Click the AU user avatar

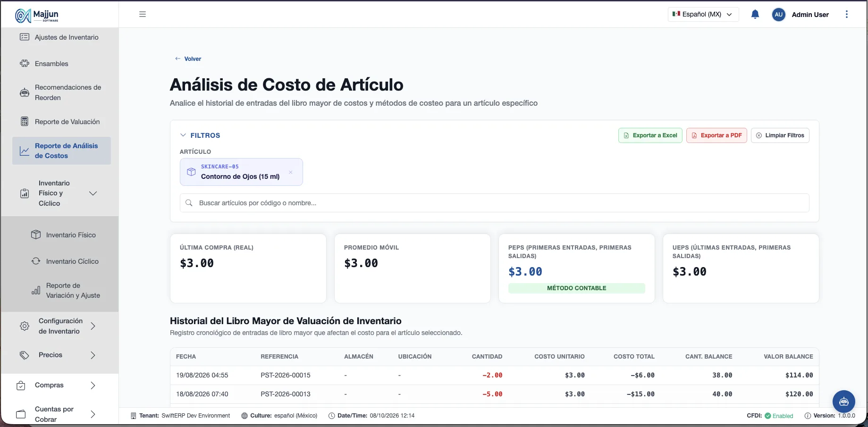[779, 15]
